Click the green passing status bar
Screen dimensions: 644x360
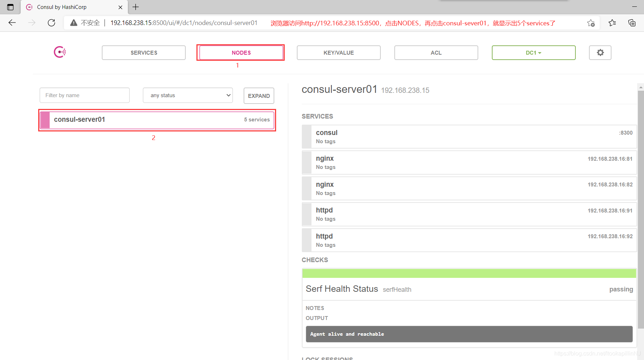point(469,274)
